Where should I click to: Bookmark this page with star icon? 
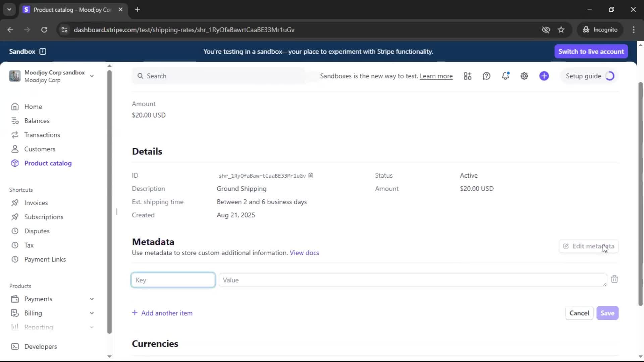561,30
